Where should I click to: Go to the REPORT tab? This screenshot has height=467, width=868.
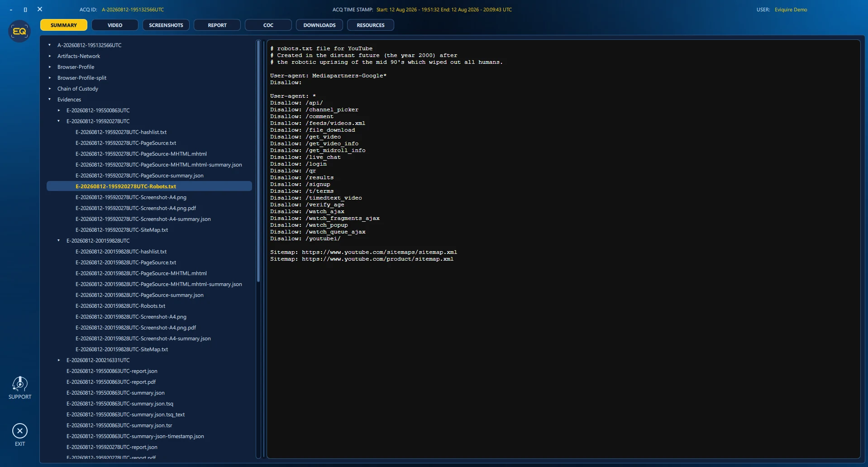click(217, 25)
